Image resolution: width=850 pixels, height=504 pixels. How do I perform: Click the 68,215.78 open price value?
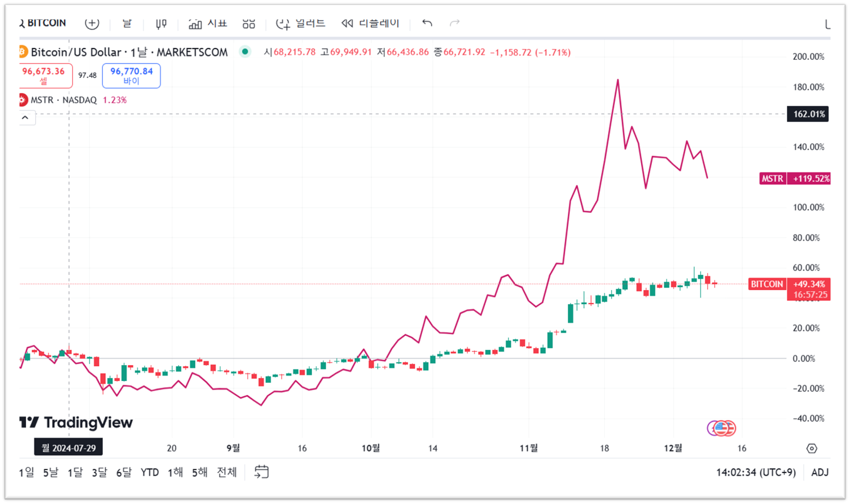[294, 52]
